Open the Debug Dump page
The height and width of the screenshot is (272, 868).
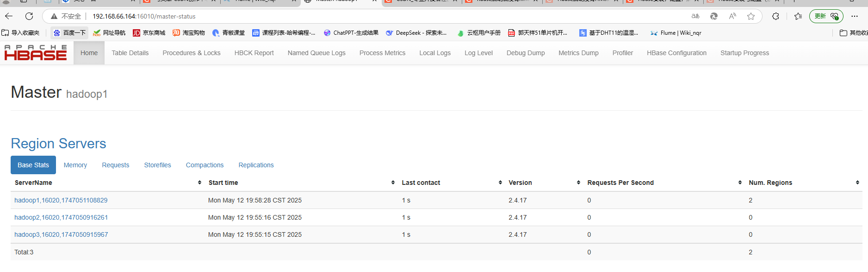tap(526, 53)
